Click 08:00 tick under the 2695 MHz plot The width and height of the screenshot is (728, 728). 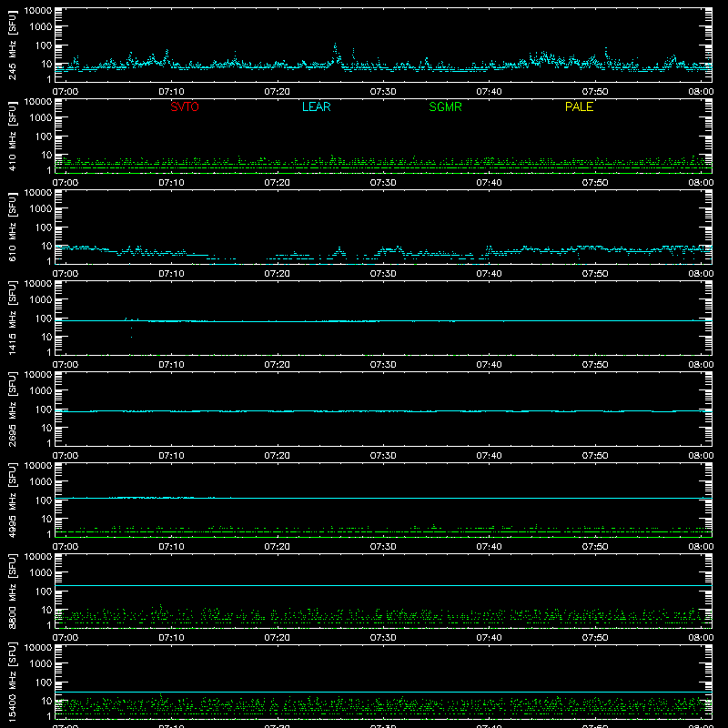701,456
